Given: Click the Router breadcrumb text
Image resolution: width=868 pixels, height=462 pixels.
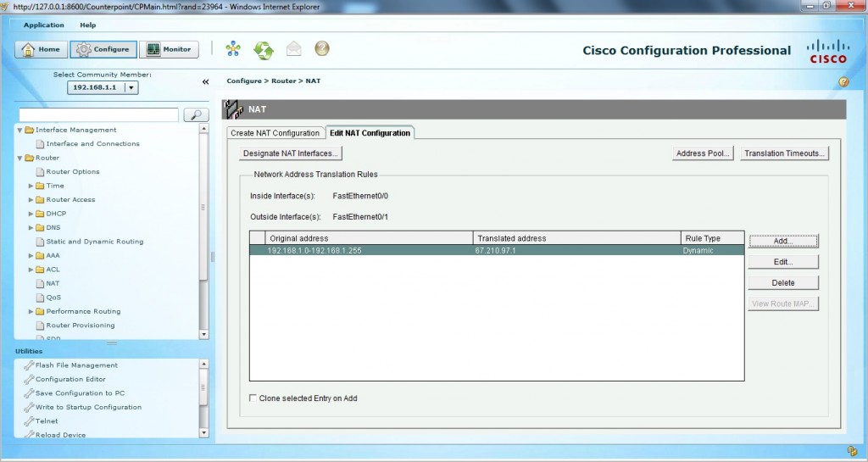Looking at the screenshot, I should [283, 81].
